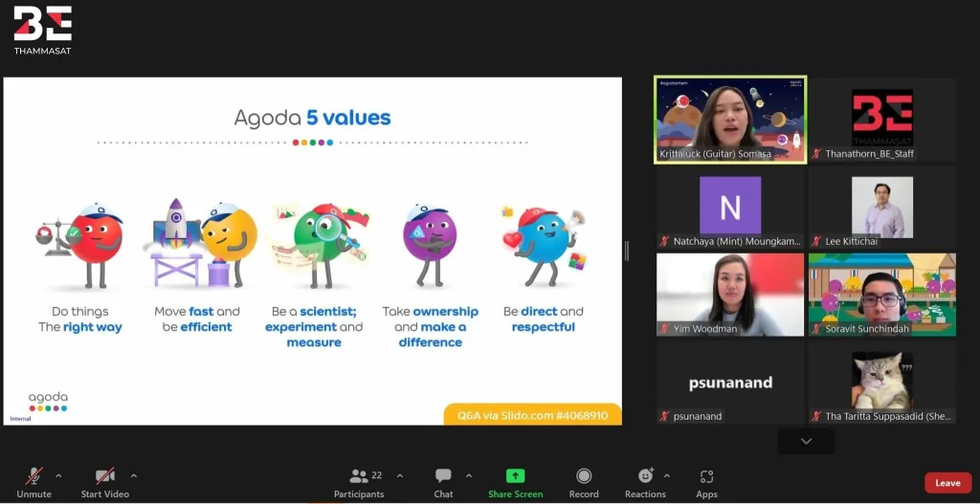Select Krittaluck (Guitar) Somasa video tile
Image resolution: width=980 pixels, height=504 pixels.
(730, 120)
